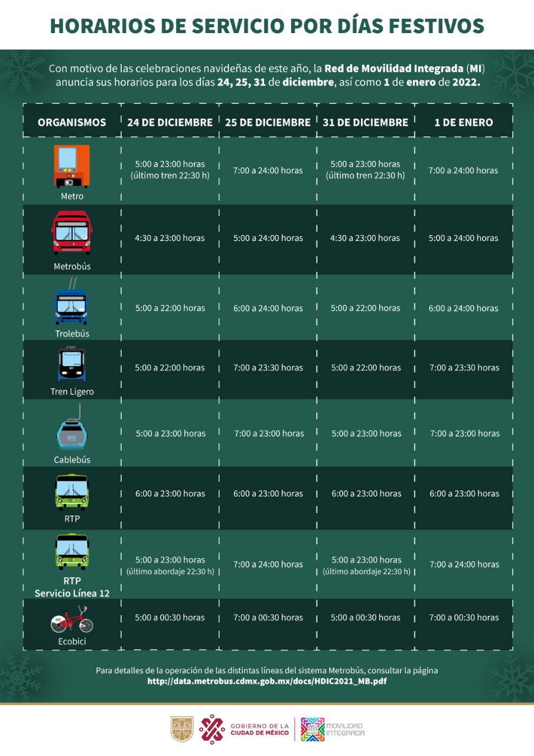Click the Cablebús cable car icon

71,434
